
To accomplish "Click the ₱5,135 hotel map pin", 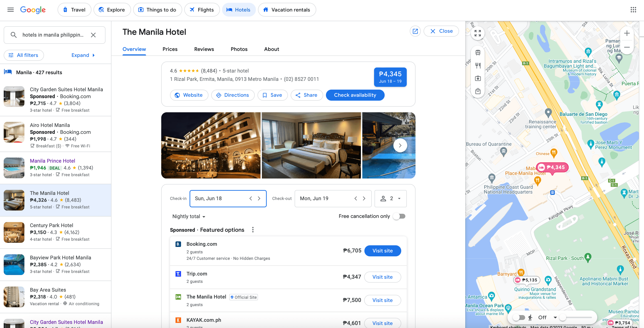I will click(x=526, y=280).
